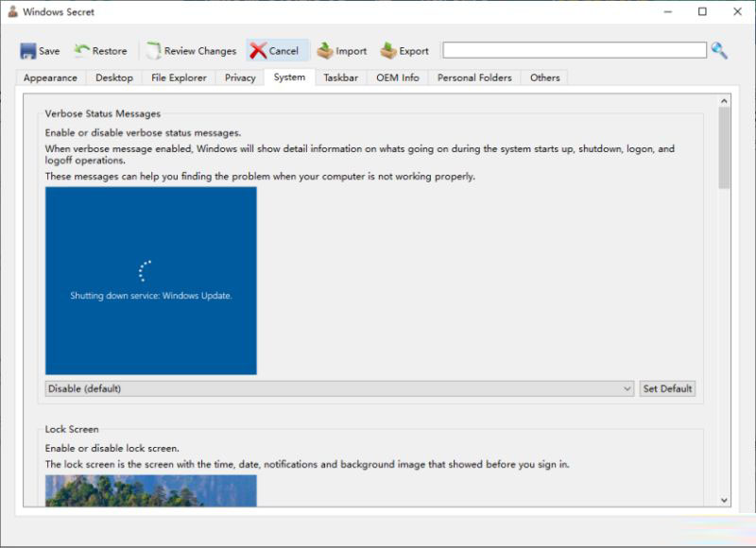Click 'Shutting down service: Windows Update.' text

(151, 296)
